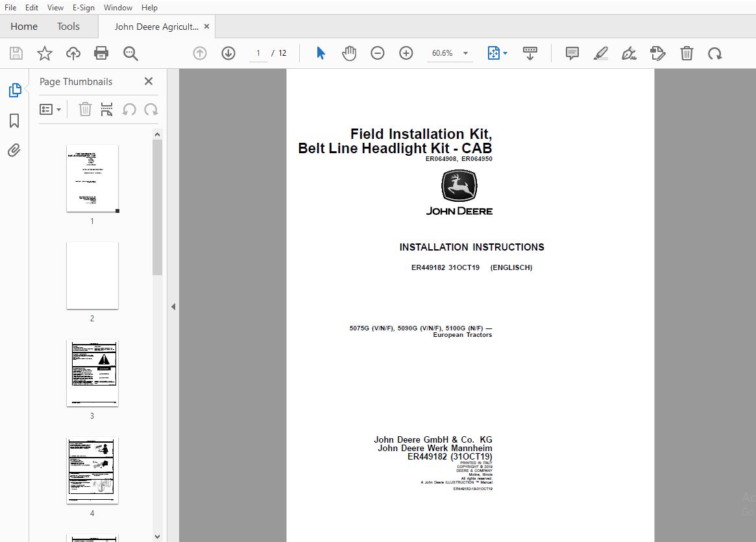Viewport: 756px width, 542px height.
Task: Click the Save file icon
Action: click(x=16, y=53)
